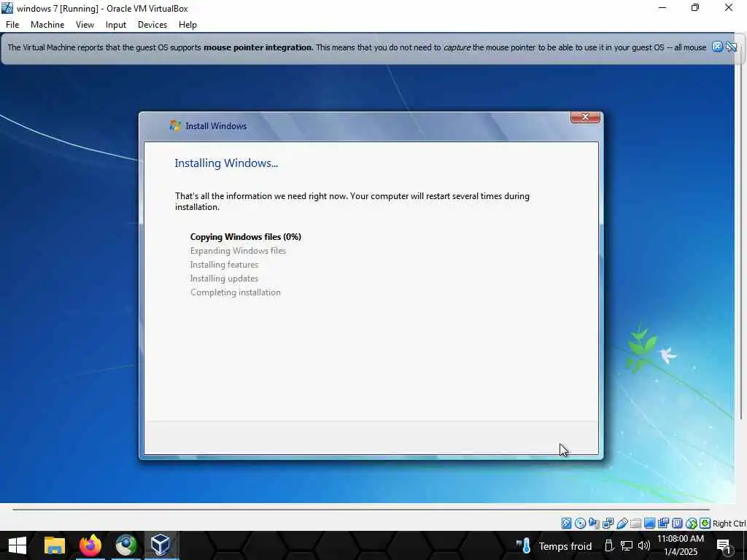Click the display status icon
This screenshot has width=747, height=560.
click(649, 524)
